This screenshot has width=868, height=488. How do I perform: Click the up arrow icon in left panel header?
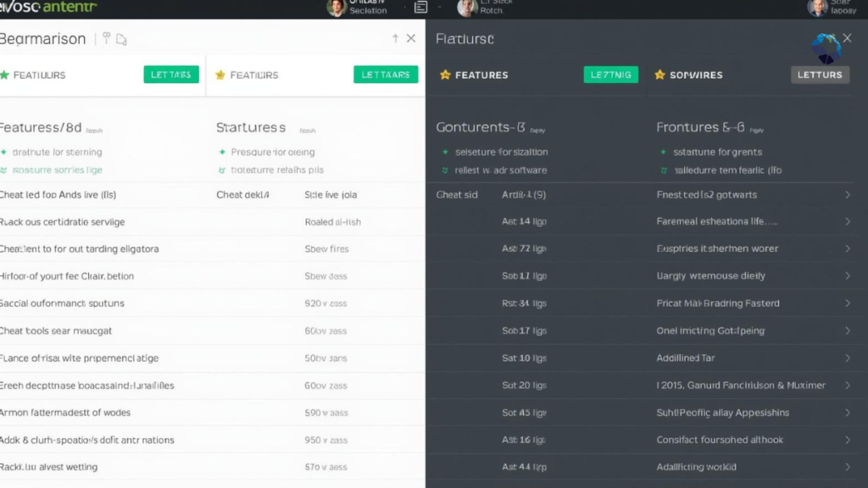[395, 38]
